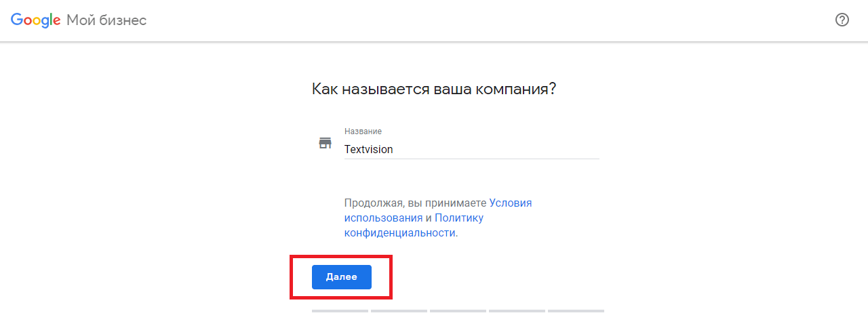The image size is (868, 330).
Task: Click the 'использования' link text
Action: click(x=383, y=218)
